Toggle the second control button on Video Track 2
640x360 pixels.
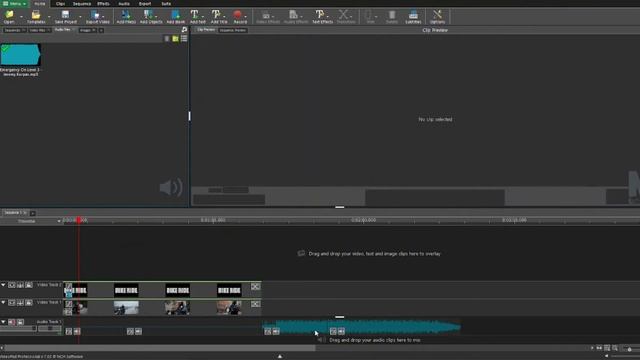tap(20, 285)
